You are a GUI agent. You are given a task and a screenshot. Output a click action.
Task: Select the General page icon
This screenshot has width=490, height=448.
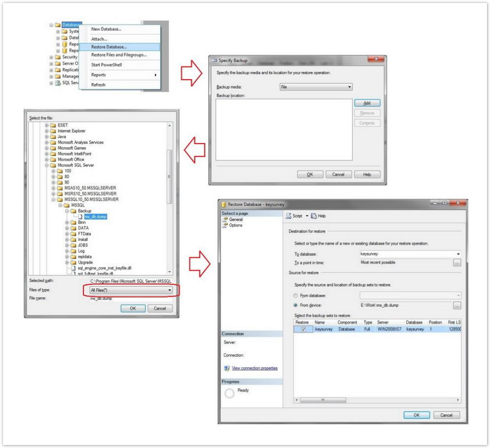[x=225, y=219]
